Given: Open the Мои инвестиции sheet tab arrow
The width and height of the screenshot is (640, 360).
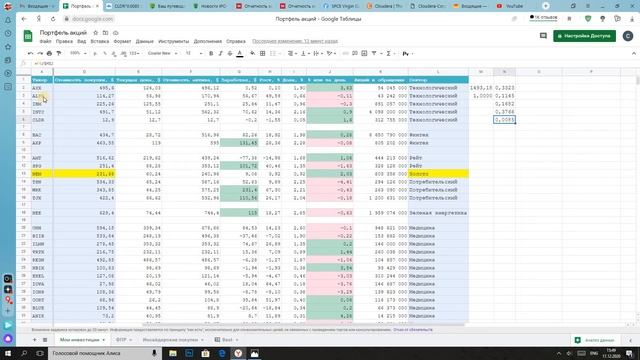Looking at the screenshot, I should [x=104, y=340].
